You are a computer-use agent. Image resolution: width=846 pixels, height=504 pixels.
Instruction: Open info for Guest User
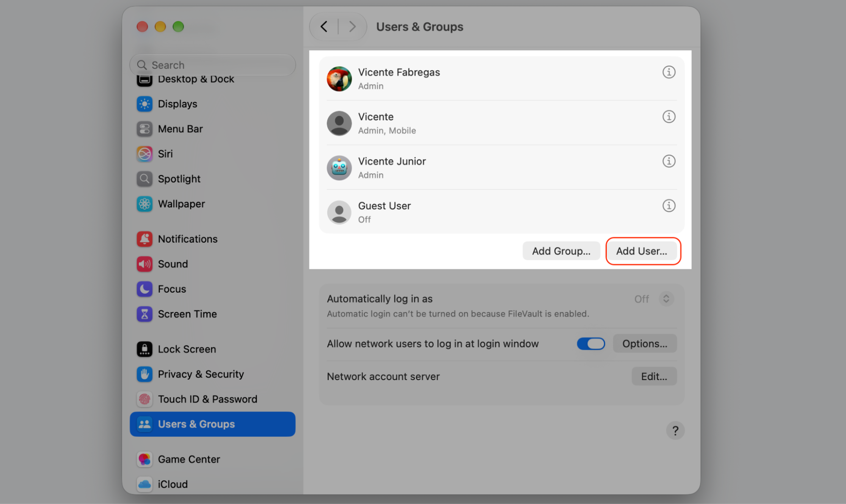[x=669, y=206]
